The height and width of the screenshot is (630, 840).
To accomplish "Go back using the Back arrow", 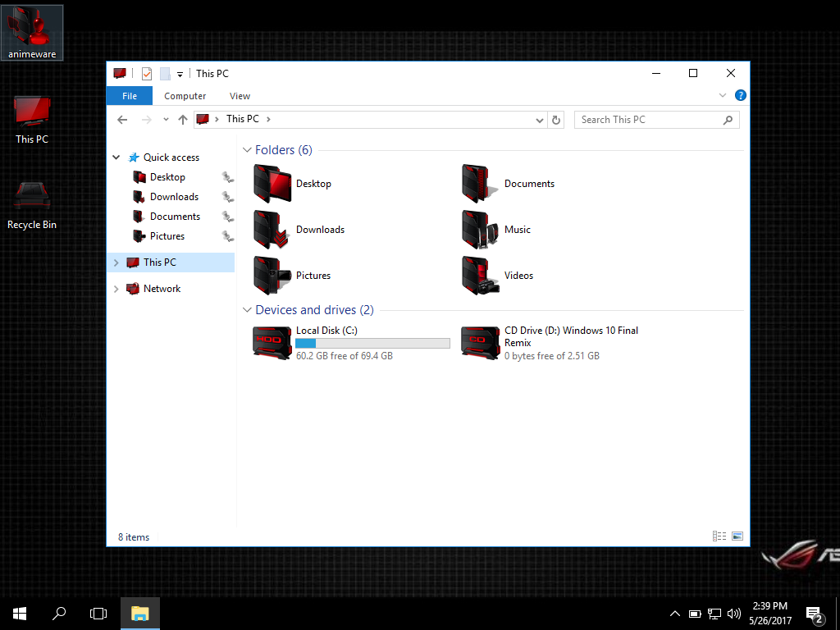I will pyautogui.click(x=122, y=120).
